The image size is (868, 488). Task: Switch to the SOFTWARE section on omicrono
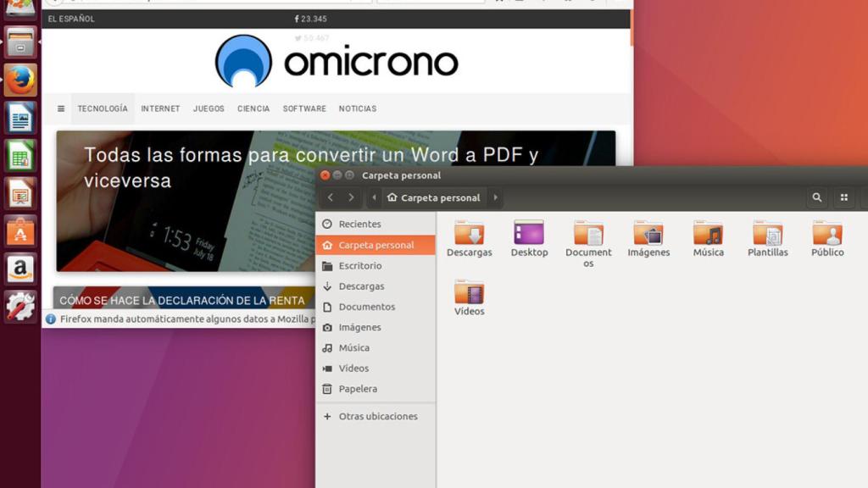click(x=304, y=108)
